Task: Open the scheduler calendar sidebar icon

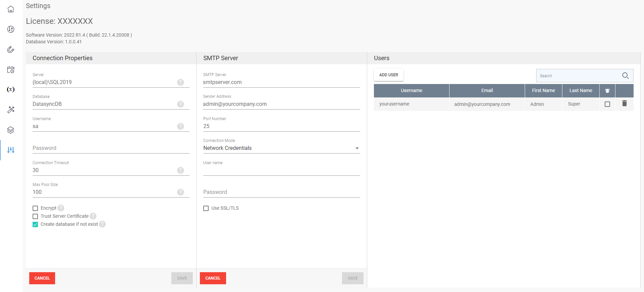Action: (11, 70)
